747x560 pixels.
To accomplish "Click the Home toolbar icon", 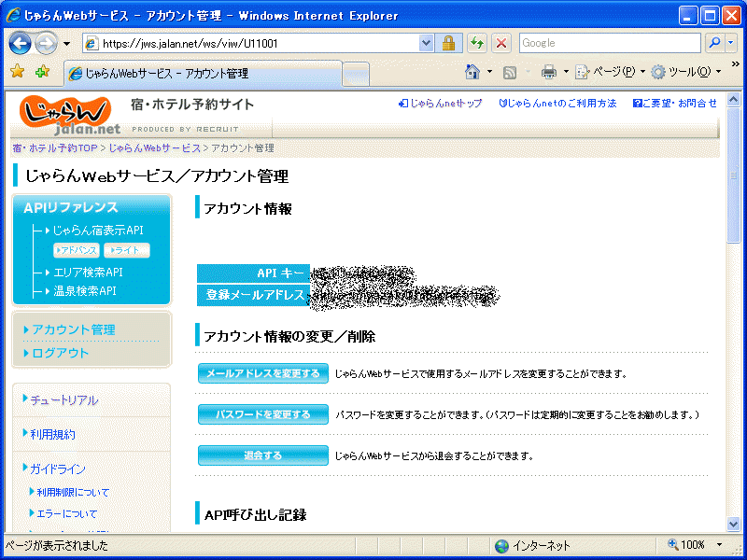I will [472, 72].
